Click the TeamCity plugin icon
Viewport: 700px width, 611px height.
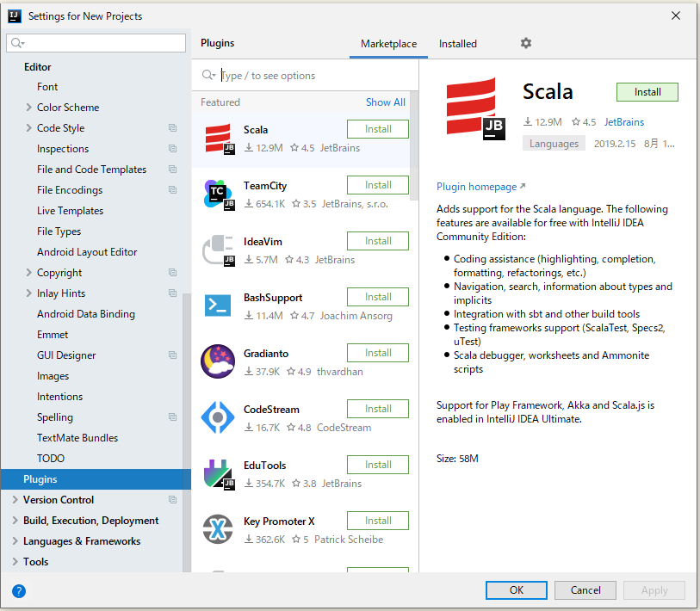click(220, 195)
